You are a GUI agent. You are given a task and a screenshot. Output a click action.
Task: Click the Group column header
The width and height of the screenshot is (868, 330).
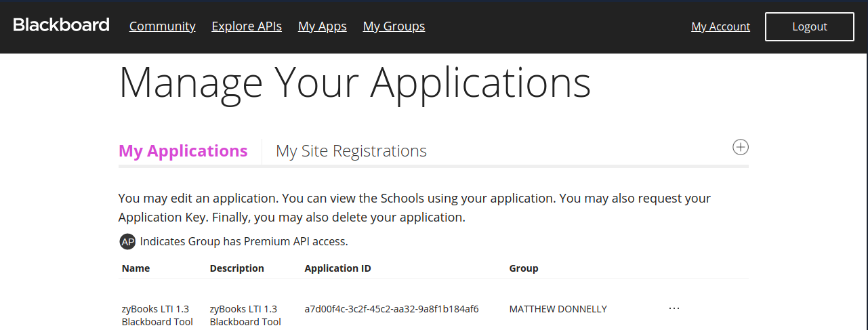(x=523, y=268)
